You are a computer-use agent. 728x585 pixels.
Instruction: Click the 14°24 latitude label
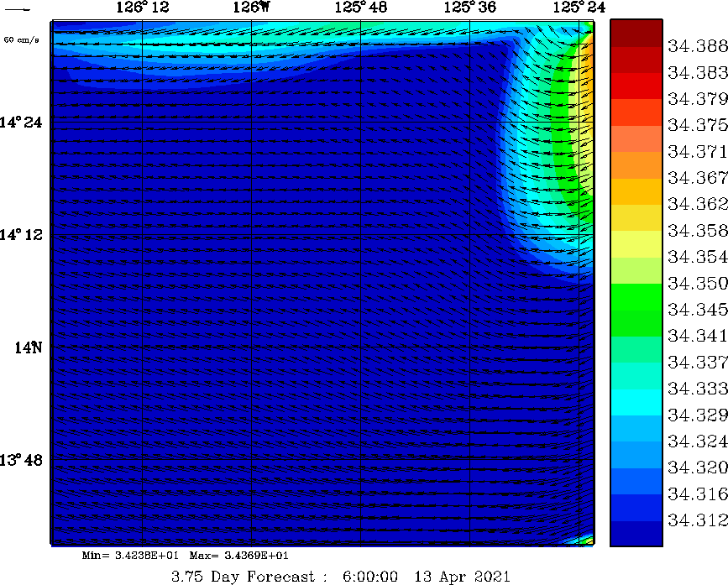[x=21, y=123]
